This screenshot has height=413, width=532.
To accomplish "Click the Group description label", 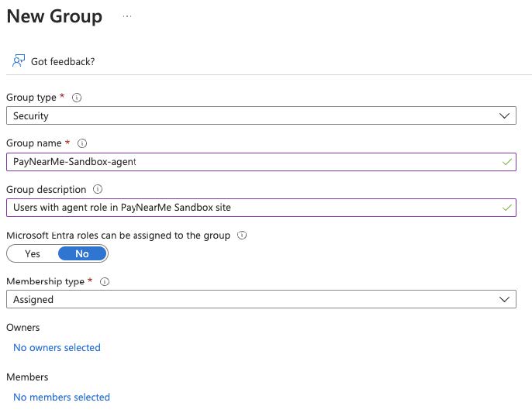I will tap(47, 190).
